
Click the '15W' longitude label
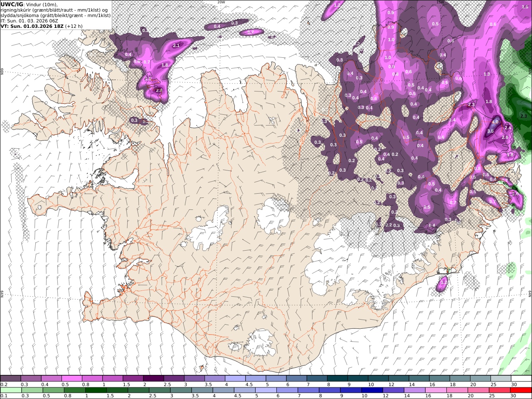pos(440,2)
